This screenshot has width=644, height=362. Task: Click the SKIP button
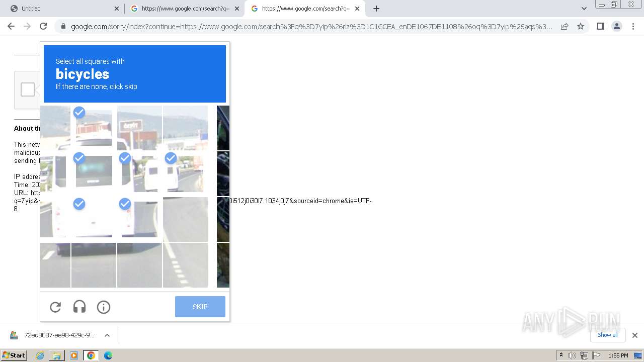[x=200, y=307]
